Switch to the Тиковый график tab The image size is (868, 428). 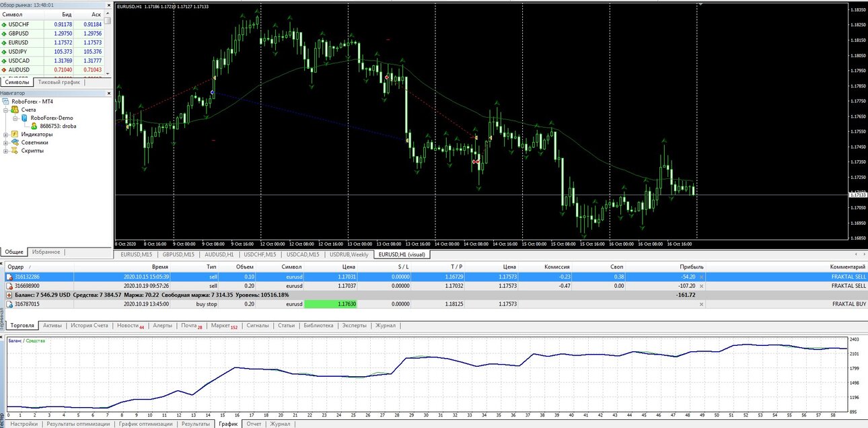click(x=59, y=82)
